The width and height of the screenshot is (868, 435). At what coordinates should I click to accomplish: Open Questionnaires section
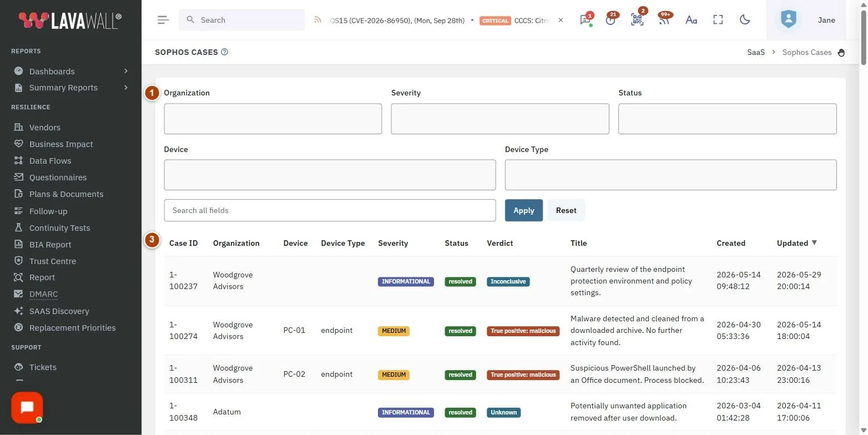point(58,177)
